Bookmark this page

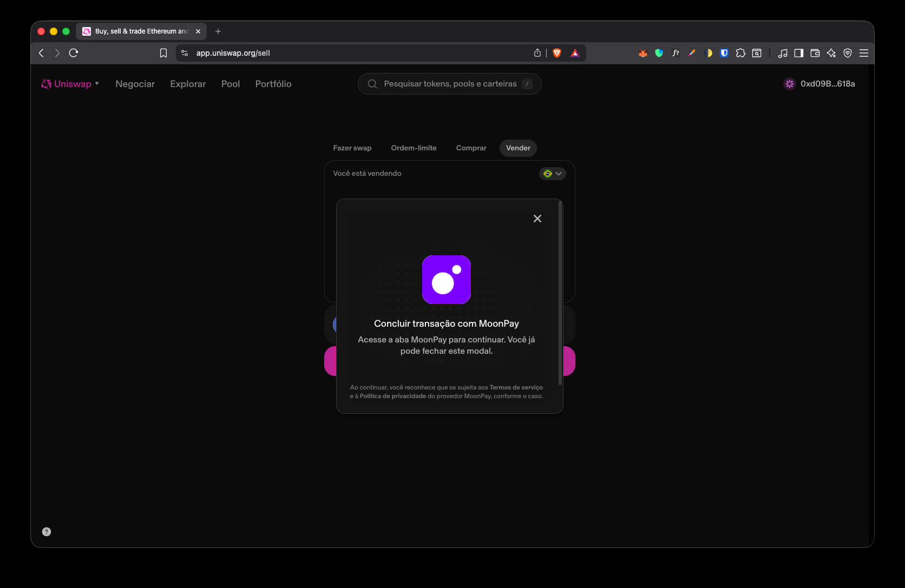(163, 53)
